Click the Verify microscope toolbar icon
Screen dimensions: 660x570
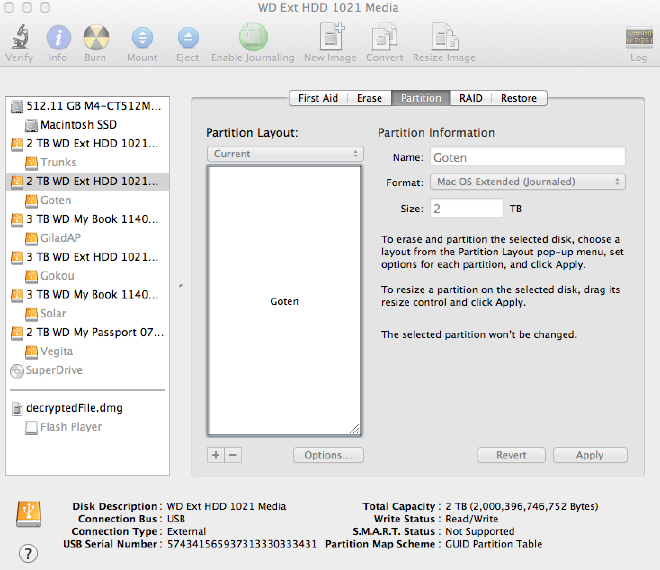(19, 37)
